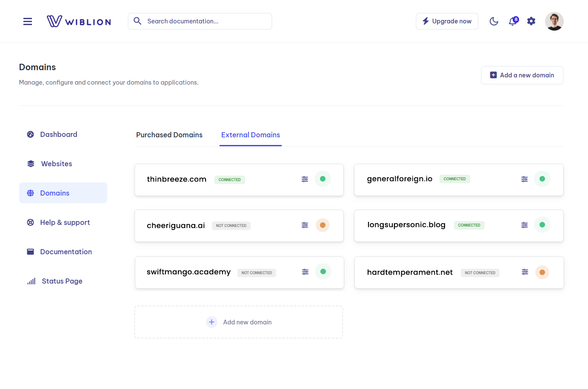Click the green status dot on thinbreeze.com
The image size is (588, 389).
323,179
